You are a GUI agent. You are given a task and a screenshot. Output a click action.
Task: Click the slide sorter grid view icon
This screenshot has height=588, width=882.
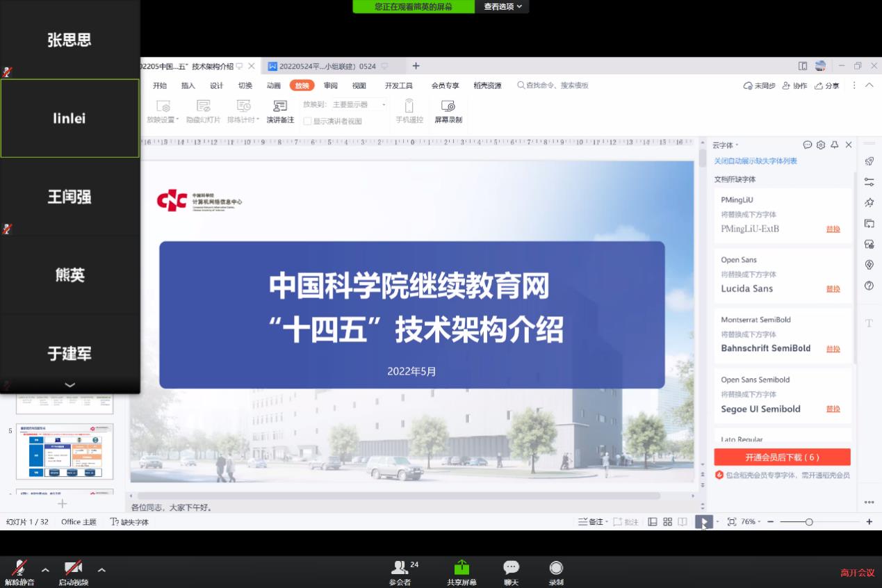pos(667,521)
